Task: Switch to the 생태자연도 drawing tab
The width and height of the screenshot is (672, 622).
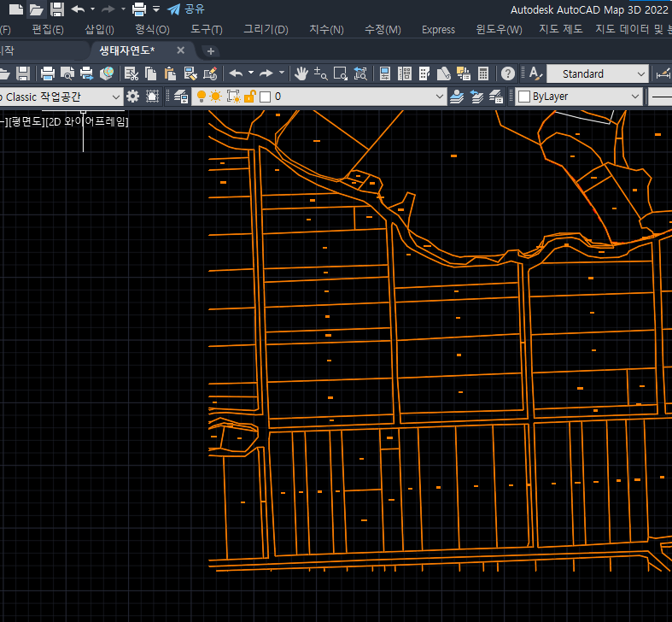Action: (126, 51)
